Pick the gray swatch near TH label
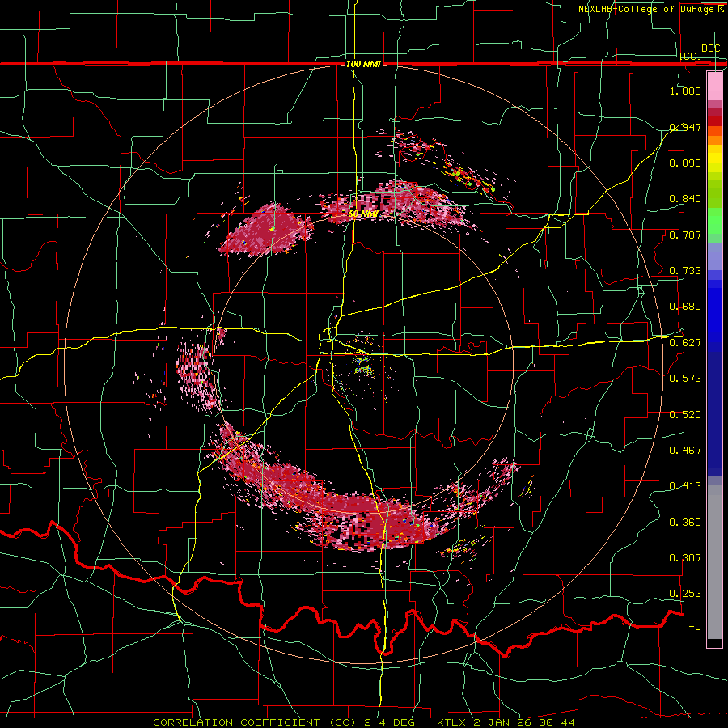This screenshot has height=728, width=728. tap(714, 562)
